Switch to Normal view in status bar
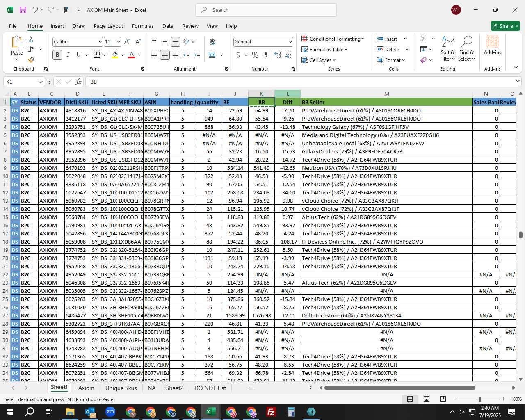525x420 pixels. [410, 399]
